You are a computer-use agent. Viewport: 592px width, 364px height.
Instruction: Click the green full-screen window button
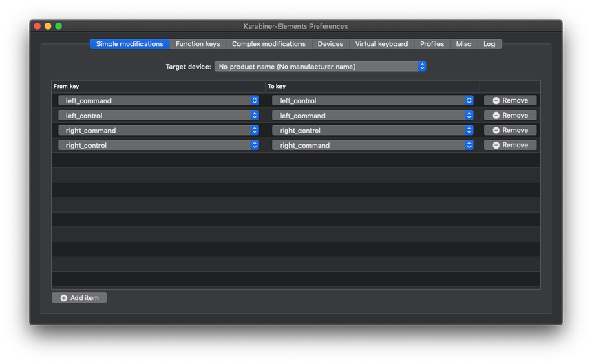point(59,26)
